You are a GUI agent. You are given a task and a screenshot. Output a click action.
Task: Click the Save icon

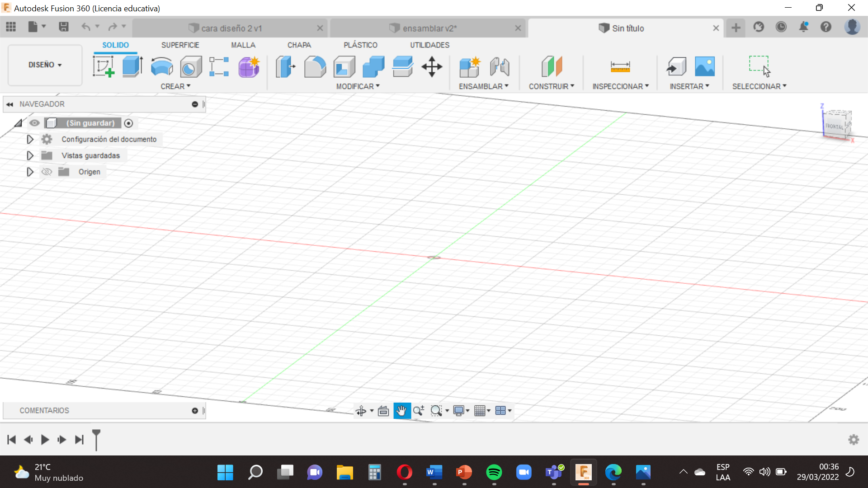pyautogui.click(x=64, y=27)
